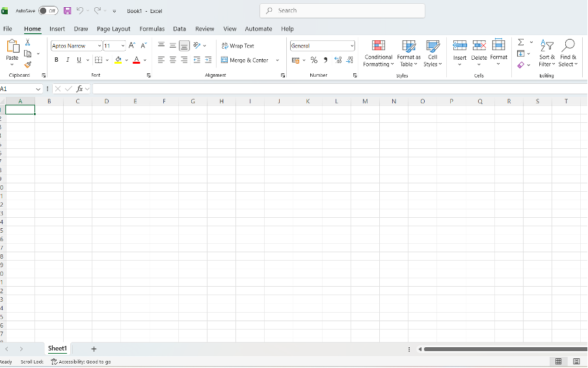Screen dimensions: 588x368
Task: Select the Format Painter brush icon
Action: tap(28, 65)
